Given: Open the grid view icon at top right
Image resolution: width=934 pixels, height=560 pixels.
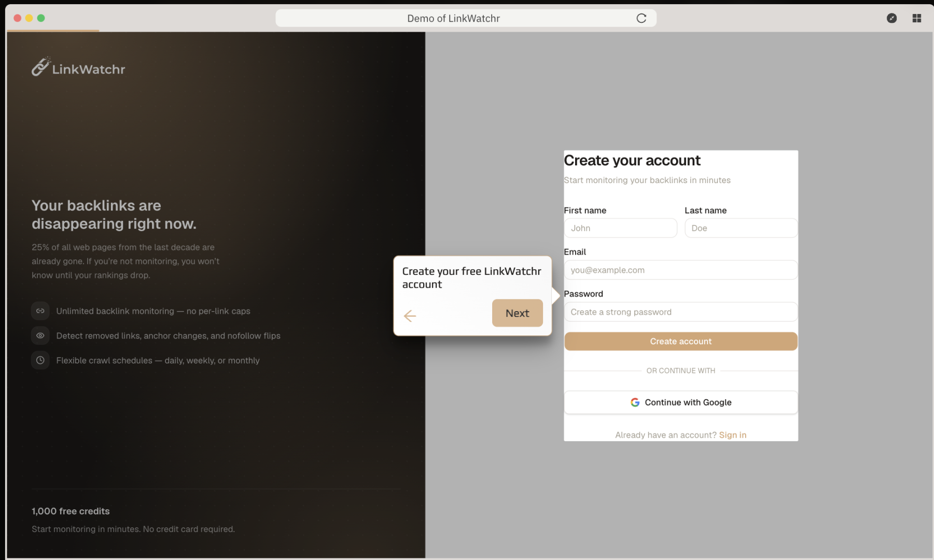Looking at the screenshot, I should coord(916,18).
